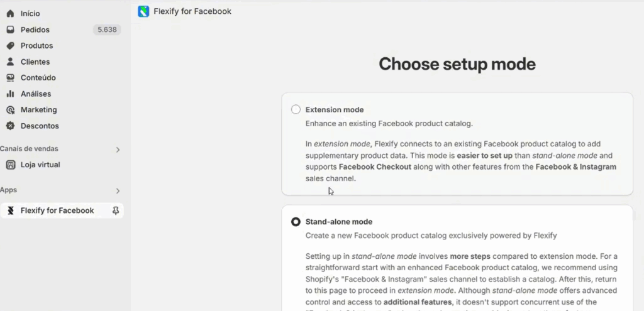644x311 pixels.
Task: Expand the Canais de vendas chevron
Action: (118, 150)
